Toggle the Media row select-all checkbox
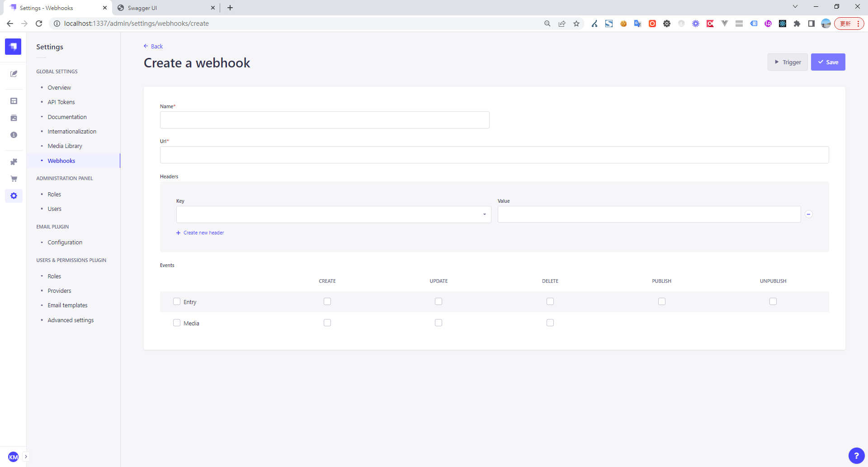The height and width of the screenshot is (467, 868). coord(177,323)
